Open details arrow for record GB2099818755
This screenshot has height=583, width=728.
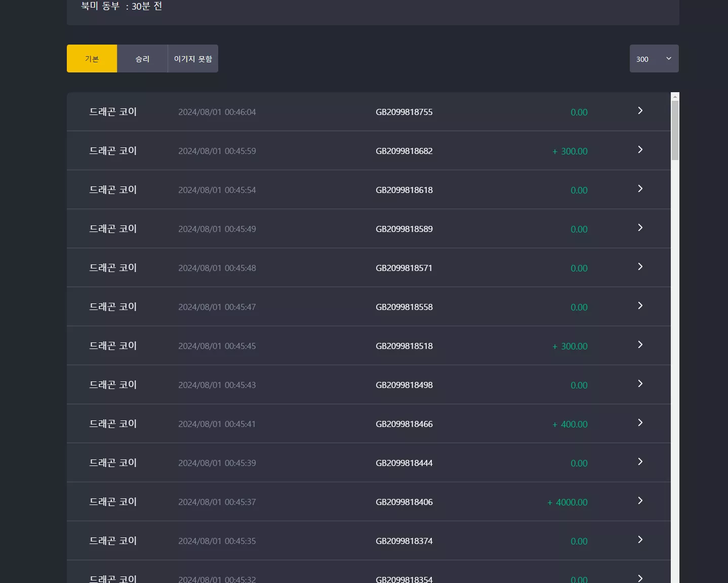[640, 110]
